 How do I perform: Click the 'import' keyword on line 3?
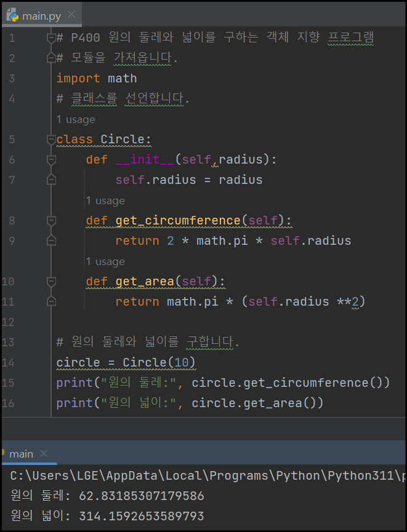click(x=78, y=78)
